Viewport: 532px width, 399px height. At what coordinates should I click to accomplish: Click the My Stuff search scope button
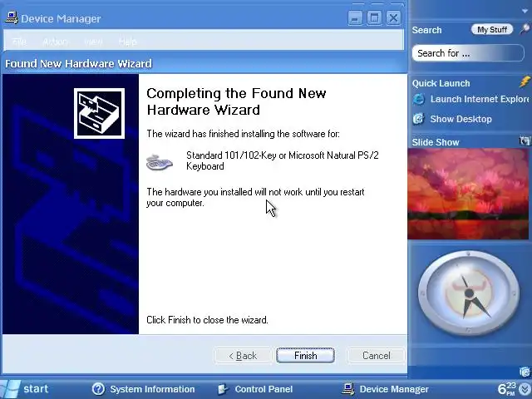pyautogui.click(x=491, y=30)
